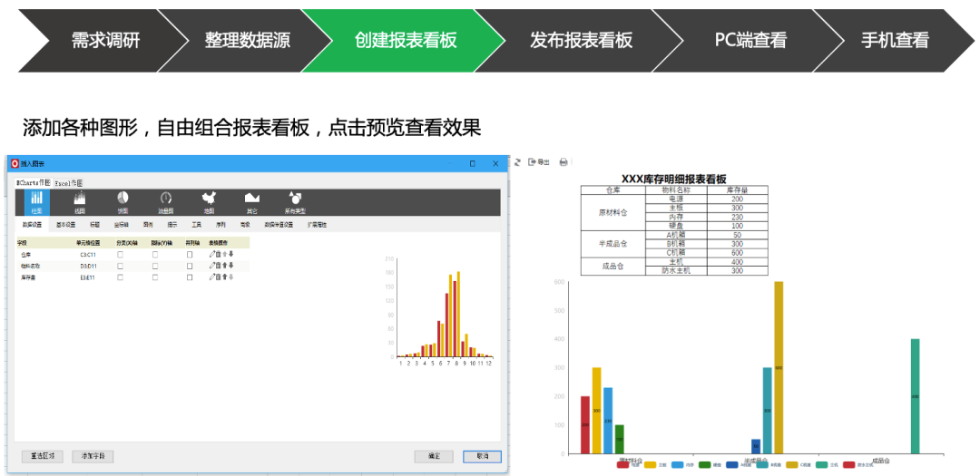Screen dimensions: 980x476
Task: Check 并列轴 box for 物料名称 row
Action: (x=190, y=267)
